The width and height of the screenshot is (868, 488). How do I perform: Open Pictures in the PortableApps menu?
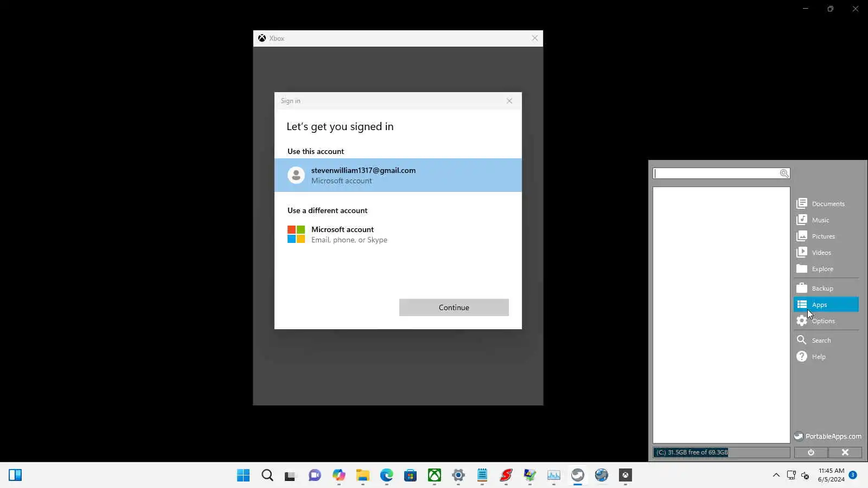[x=826, y=236]
